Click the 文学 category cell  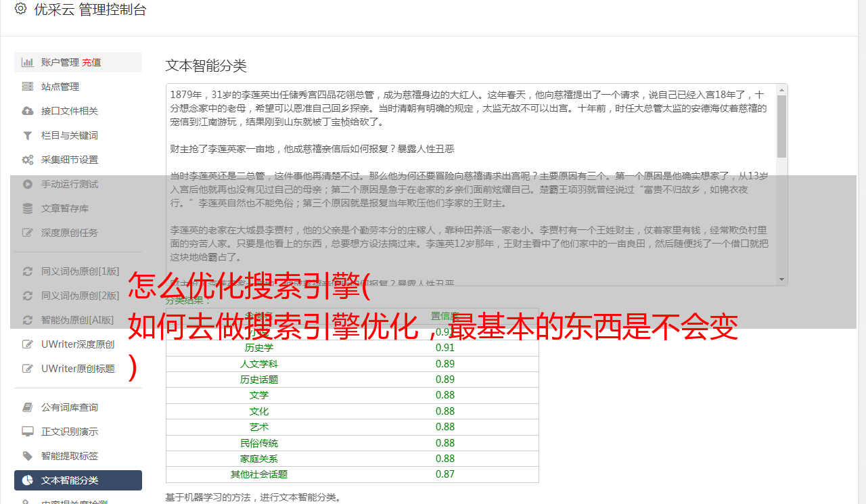point(259,395)
